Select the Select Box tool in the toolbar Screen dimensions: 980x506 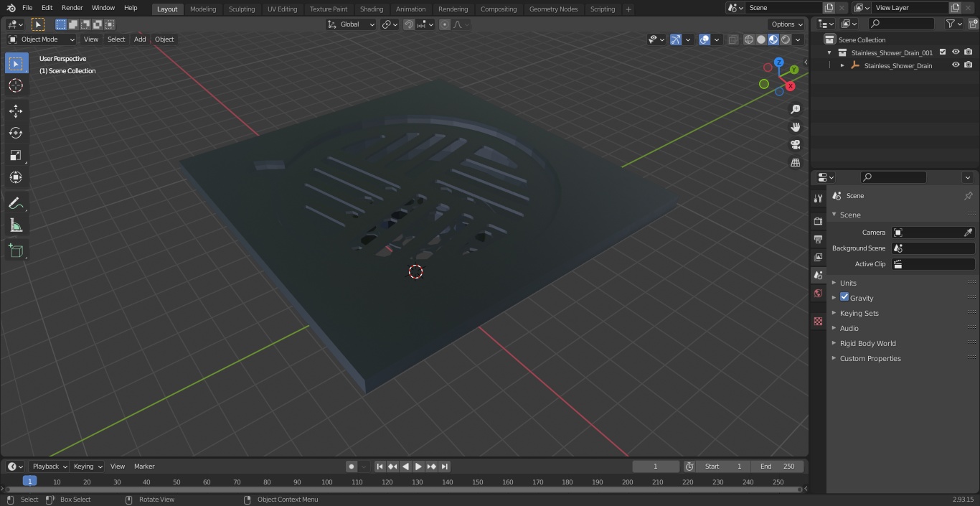(x=16, y=63)
